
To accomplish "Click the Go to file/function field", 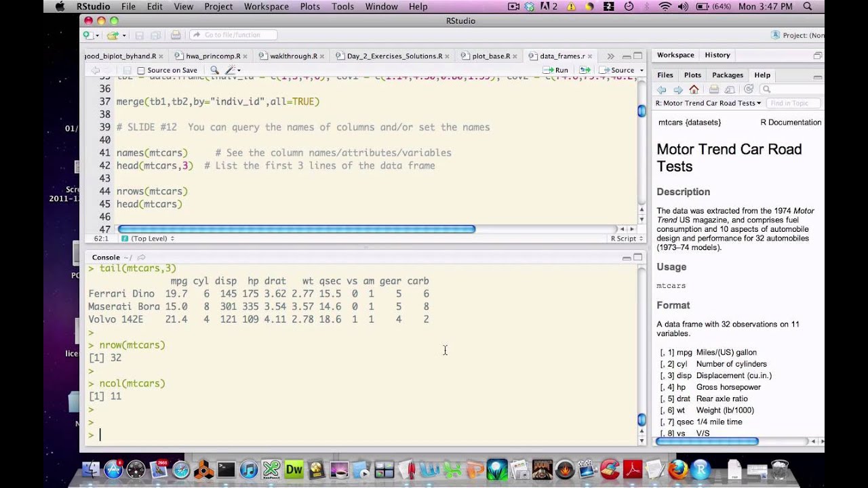I will [x=233, y=35].
